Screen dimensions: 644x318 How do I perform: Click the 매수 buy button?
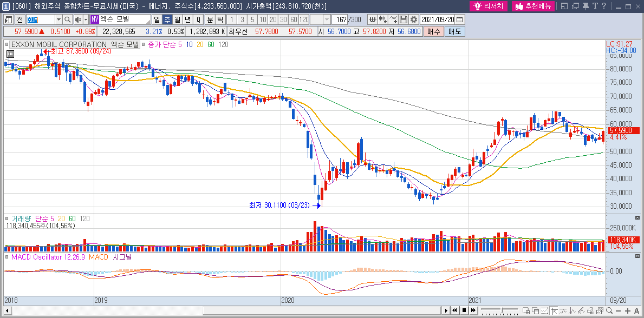click(434, 31)
